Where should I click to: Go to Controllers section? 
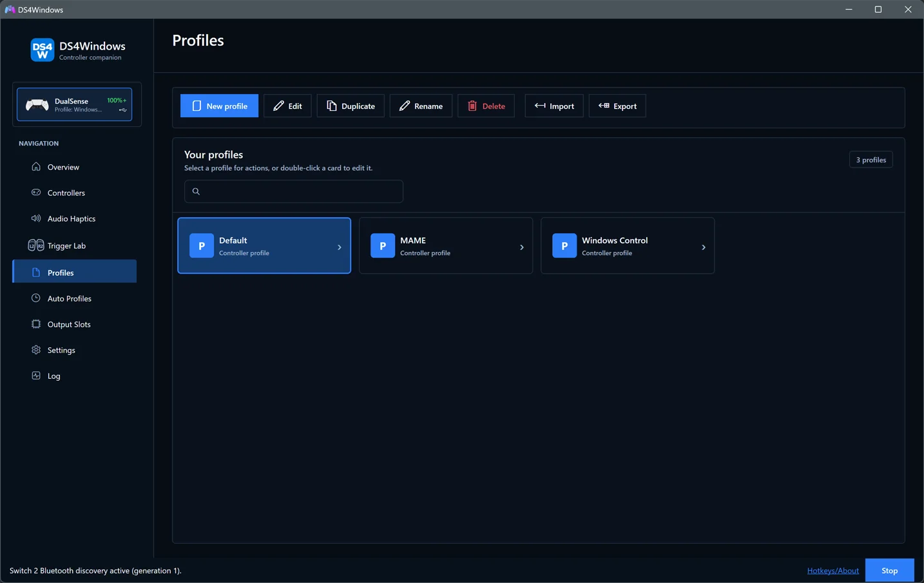pos(75,193)
